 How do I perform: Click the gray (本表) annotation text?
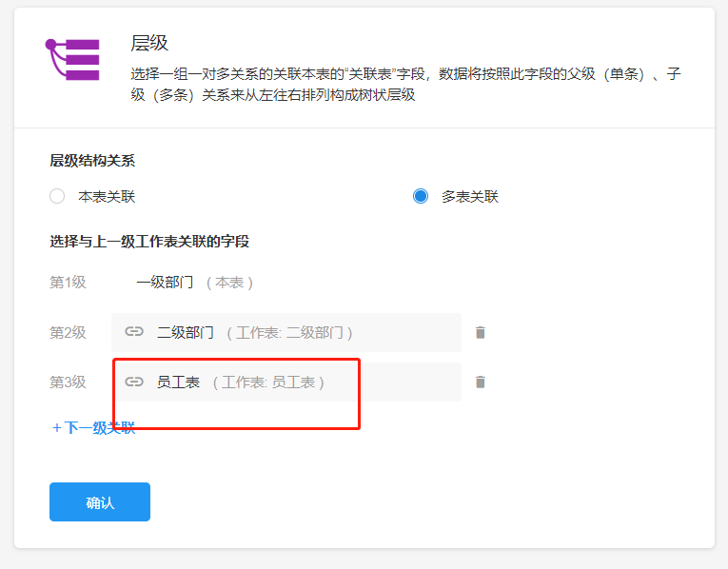[229, 283]
